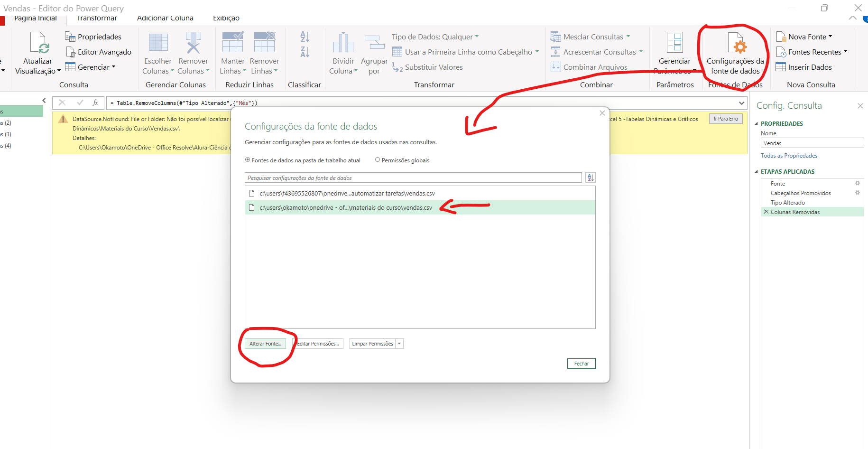Click the sort icon beside the dialog search box
The width and height of the screenshot is (868, 449).
591,178
